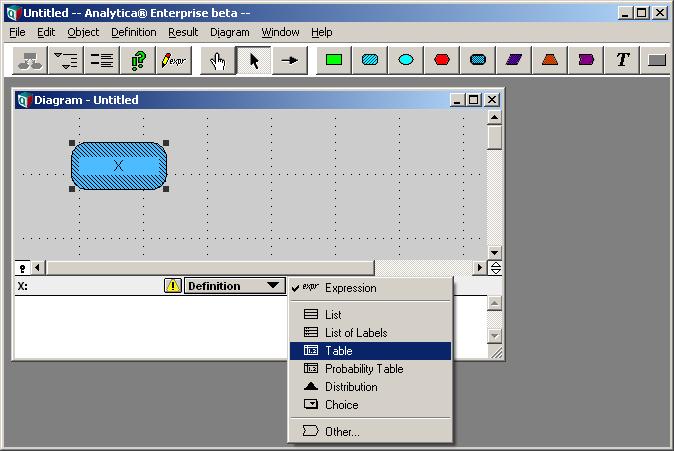674x451 pixels.
Task: Choose Choice from the popup menu
Action: 371,405
